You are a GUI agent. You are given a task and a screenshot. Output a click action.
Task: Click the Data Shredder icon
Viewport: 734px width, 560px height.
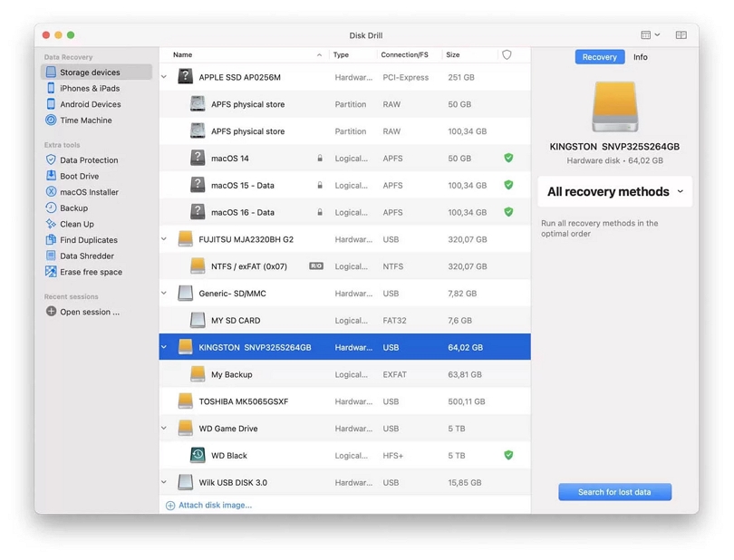tap(51, 256)
